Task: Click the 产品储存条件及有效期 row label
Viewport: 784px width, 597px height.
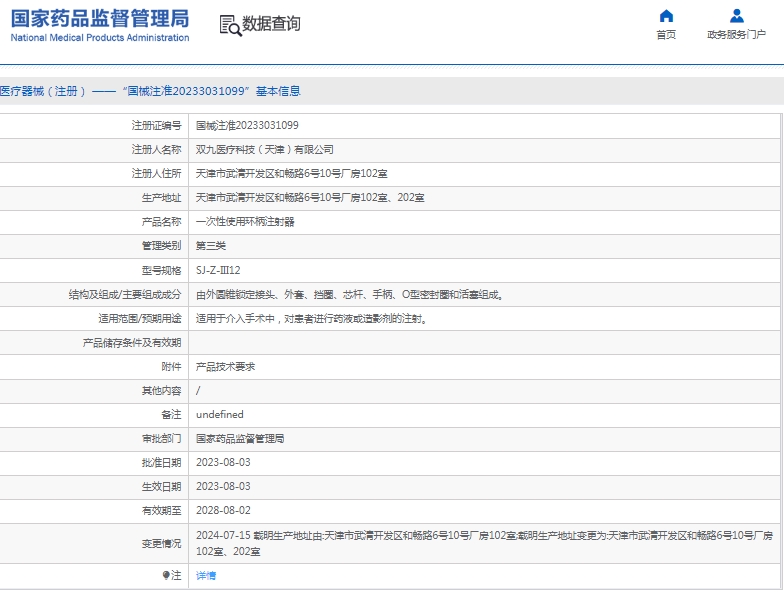Action: pyautogui.click(x=132, y=342)
